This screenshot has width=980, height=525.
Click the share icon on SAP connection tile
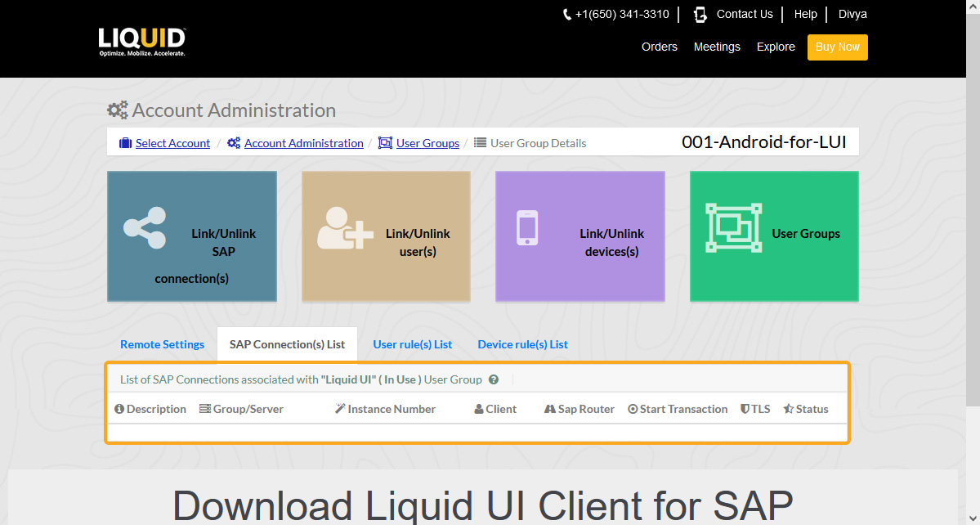pos(145,228)
